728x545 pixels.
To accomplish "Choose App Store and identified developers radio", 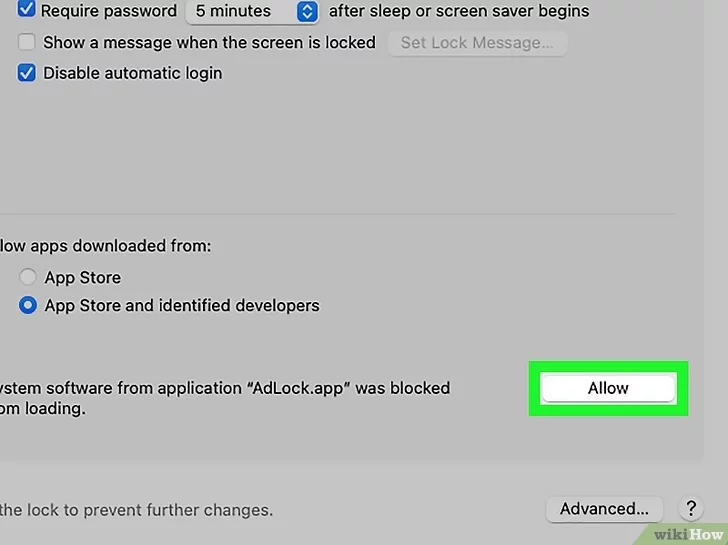I will click(x=27, y=305).
